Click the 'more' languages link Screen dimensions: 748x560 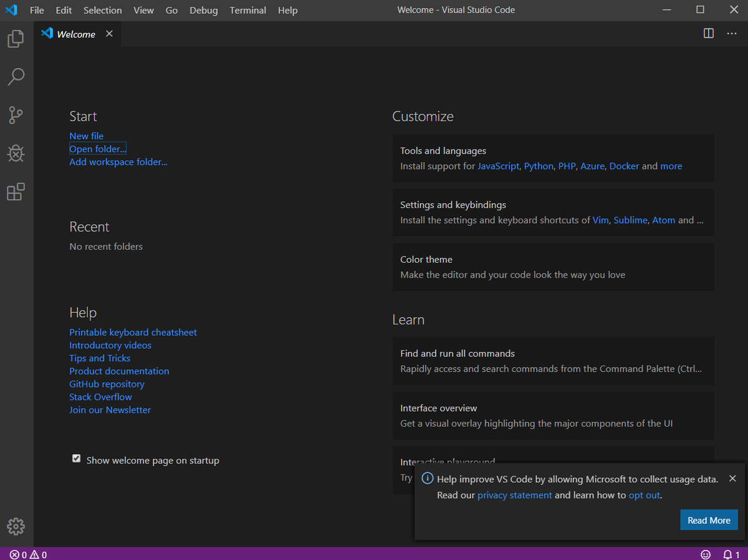click(x=671, y=166)
